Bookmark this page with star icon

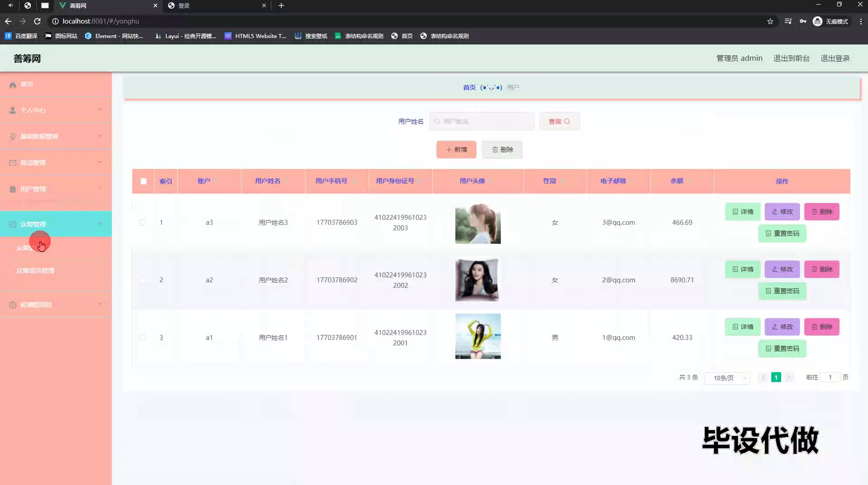click(770, 21)
